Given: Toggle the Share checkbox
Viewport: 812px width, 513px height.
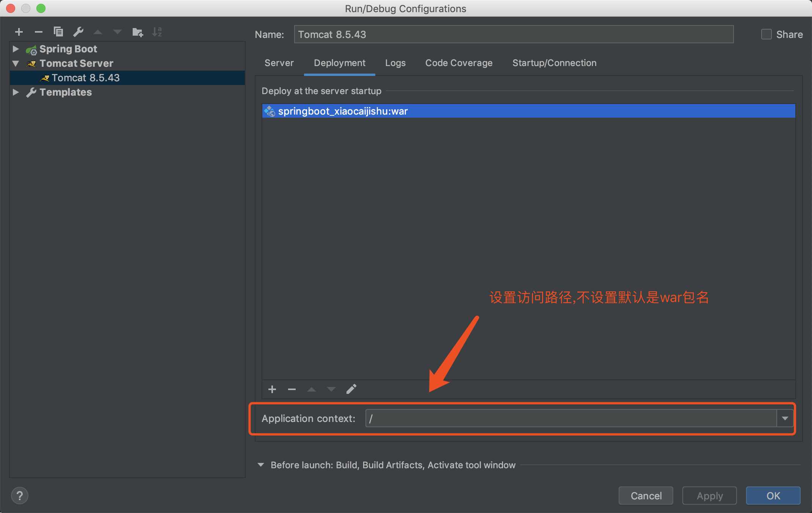Looking at the screenshot, I should 765,34.
